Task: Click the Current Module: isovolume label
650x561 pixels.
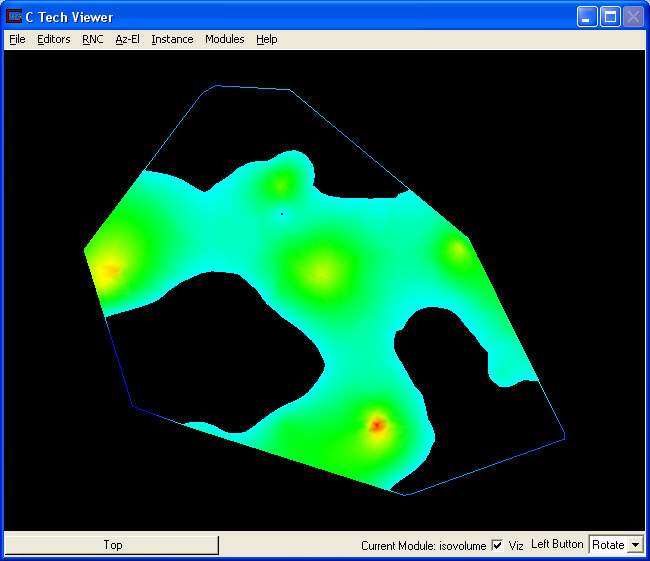Action: [x=423, y=546]
